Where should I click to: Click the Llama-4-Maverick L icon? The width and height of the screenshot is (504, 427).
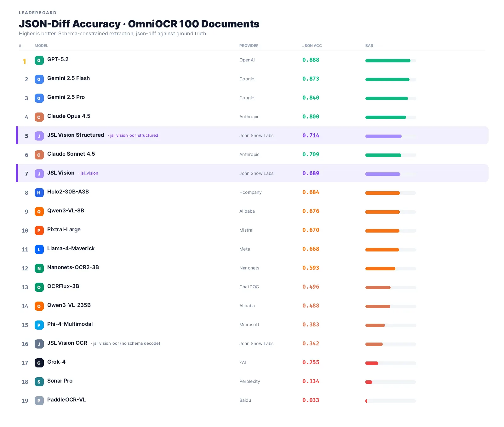[39, 249]
